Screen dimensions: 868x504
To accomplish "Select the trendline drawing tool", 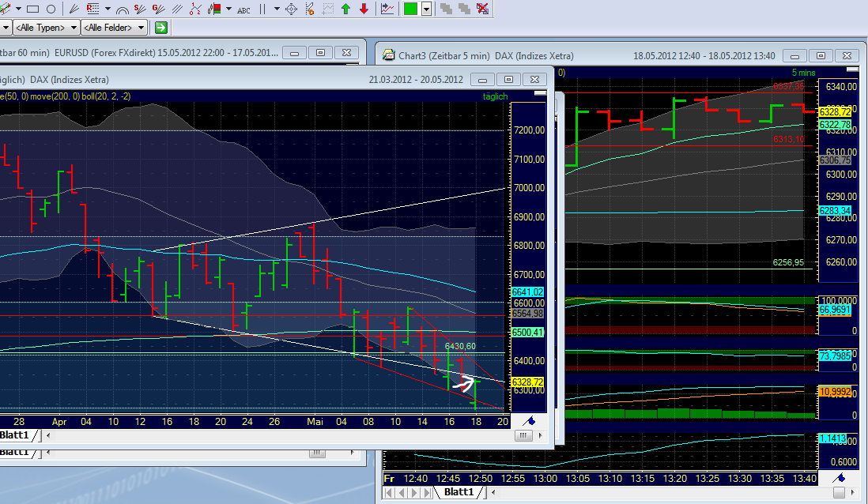I will point(74,9).
